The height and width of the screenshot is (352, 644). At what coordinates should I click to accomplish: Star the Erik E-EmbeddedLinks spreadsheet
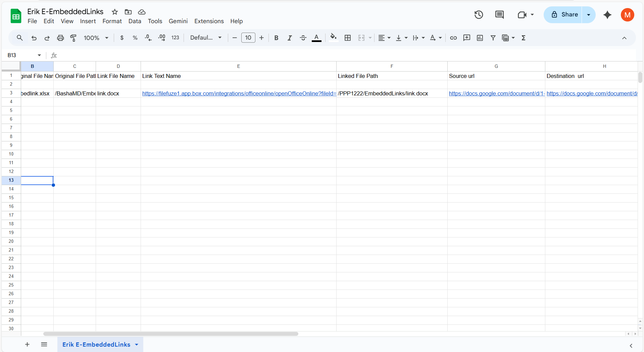pyautogui.click(x=114, y=11)
